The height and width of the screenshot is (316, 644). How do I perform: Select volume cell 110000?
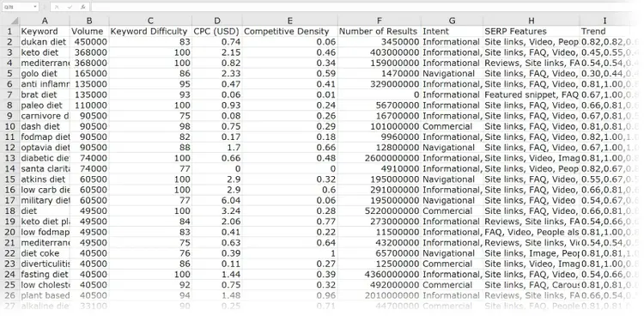89,106
